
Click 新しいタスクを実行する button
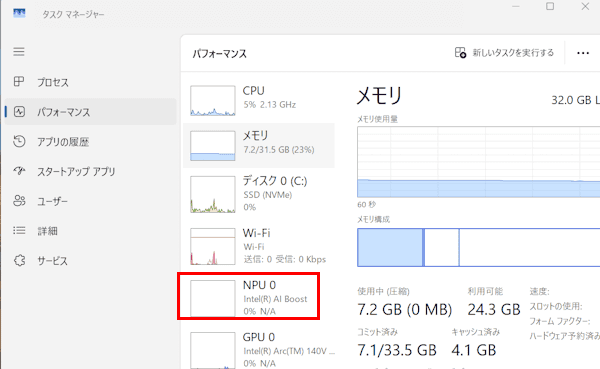click(x=504, y=52)
